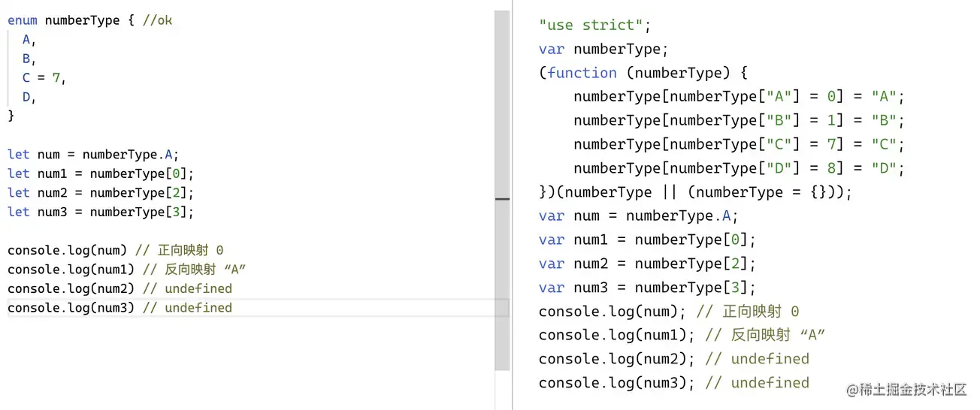Click output line assigning "B"] = 1
Screen dimensions: 980x410
point(739,120)
